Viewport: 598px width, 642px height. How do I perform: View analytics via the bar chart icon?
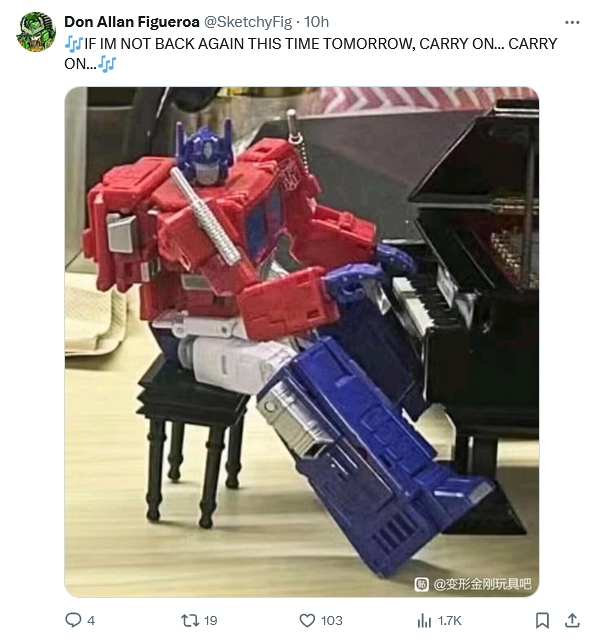(424, 621)
